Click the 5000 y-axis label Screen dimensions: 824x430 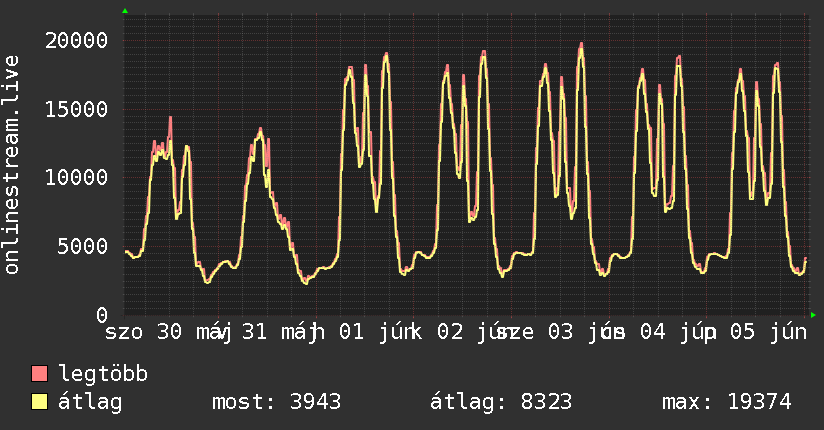click(x=83, y=247)
